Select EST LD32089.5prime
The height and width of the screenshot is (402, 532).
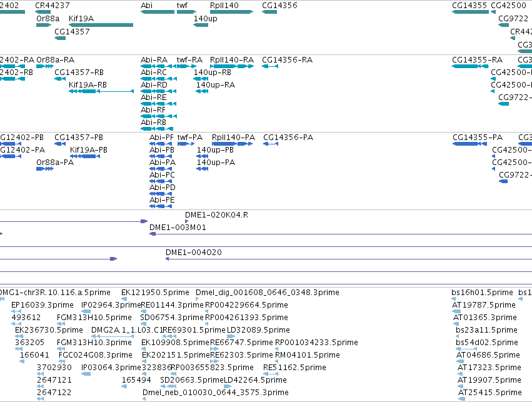tap(231, 336)
